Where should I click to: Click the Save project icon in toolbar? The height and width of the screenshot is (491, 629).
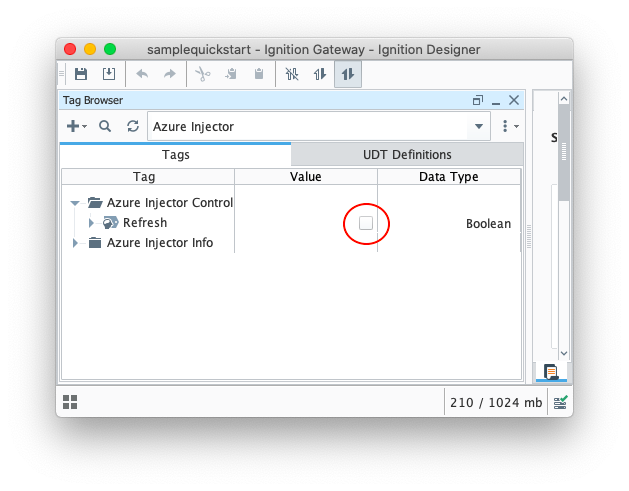click(81, 74)
